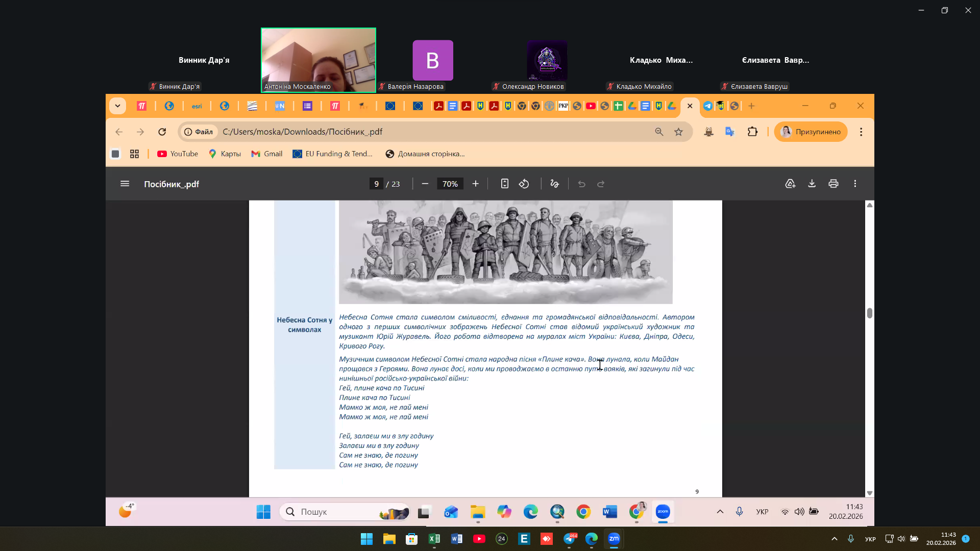Save PDF to Google Drive icon
The image size is (980, 551).
coord(790,184)
